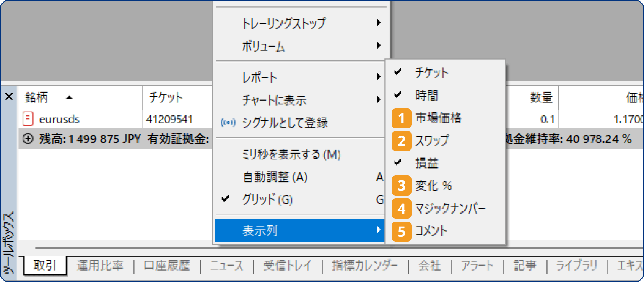This screenshot has width=644, height=282.
Task: Enable the スワップ column
Action: [433, 141]
